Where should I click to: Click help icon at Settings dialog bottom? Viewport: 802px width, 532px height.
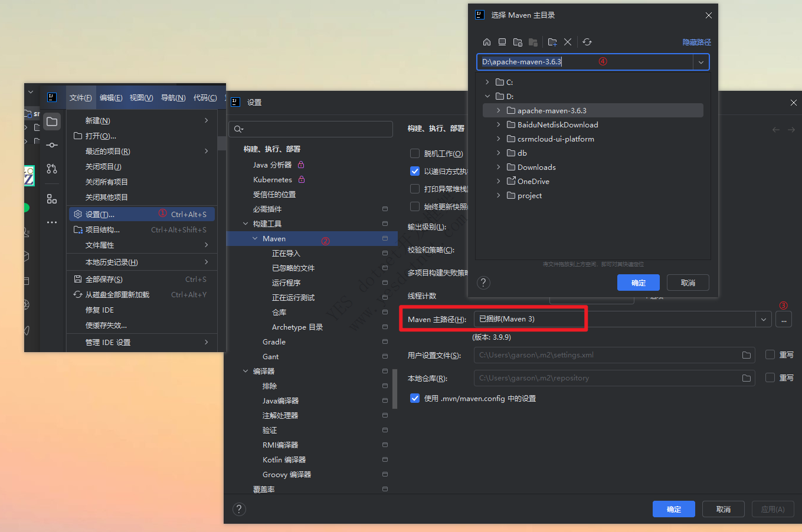(x=239, y=509)
